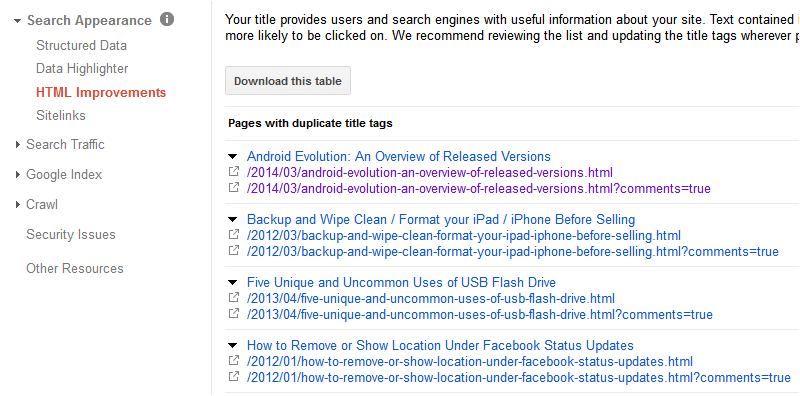This screenshot has height=396, width=800.
Task: Open Other Resources in sidebar
Action: (75, 268)
